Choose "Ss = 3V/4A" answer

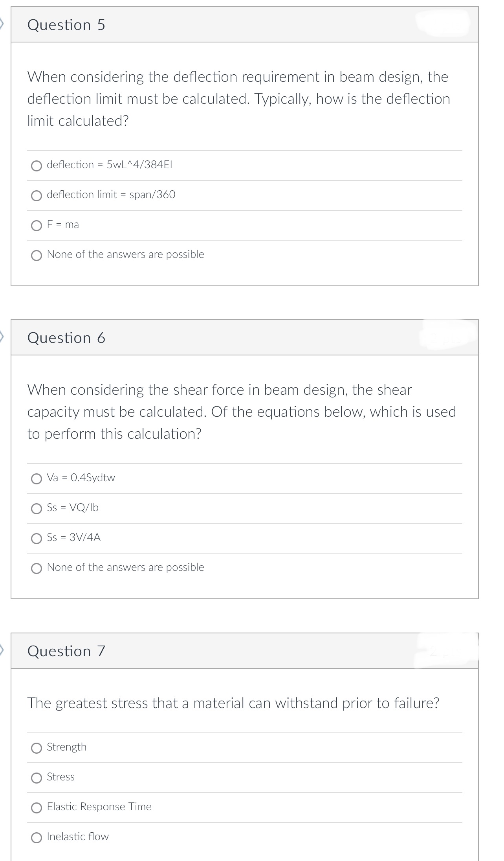tap(37, 538)
